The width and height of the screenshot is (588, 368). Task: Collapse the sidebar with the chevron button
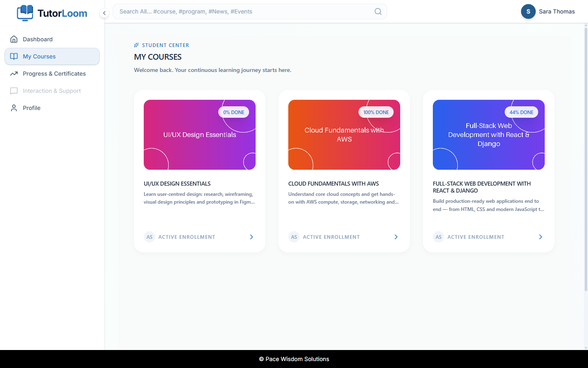tap(104, 13)
